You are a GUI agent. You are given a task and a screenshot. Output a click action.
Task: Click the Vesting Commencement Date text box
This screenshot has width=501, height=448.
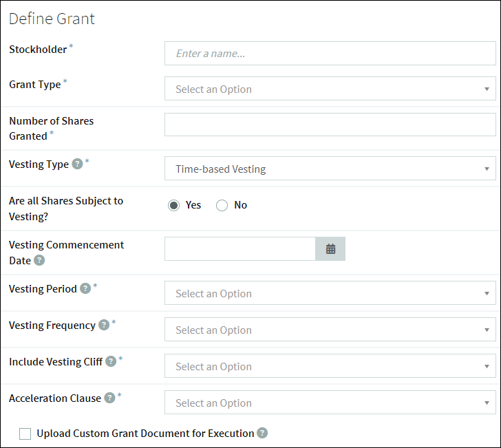pos(240,248)
